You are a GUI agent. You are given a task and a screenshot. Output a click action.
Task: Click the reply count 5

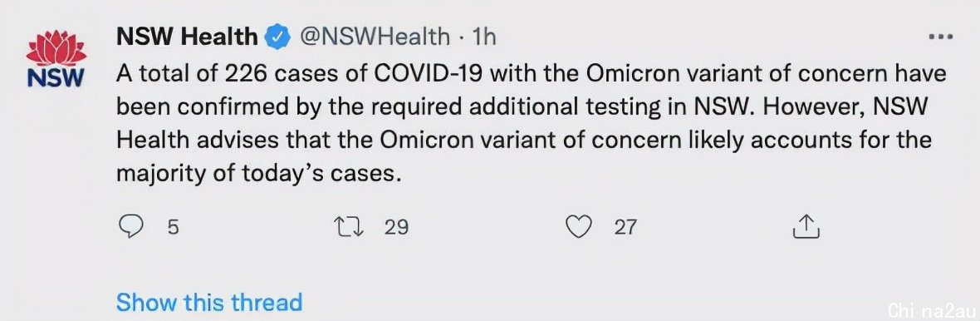pos(173,226)
